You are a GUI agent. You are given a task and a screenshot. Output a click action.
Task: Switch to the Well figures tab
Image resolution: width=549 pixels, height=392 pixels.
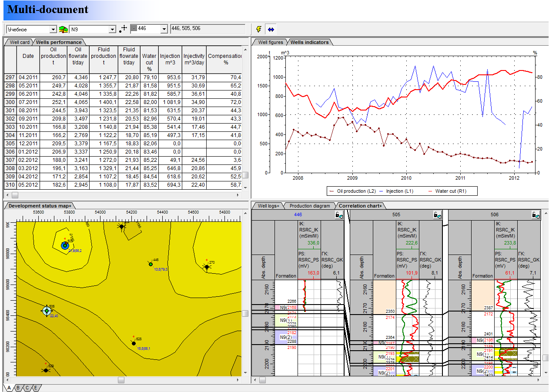tap(271, 42)
